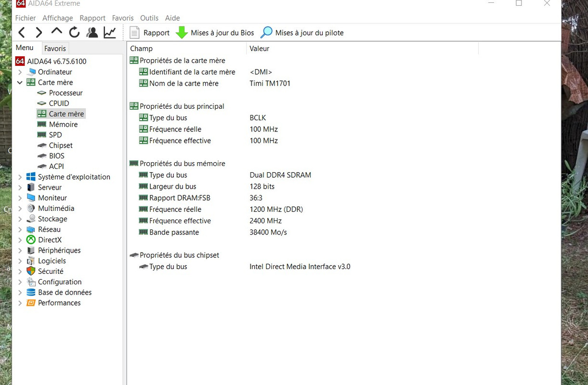Select the Bande passante row
This screenshot has width=588, height=385.
tap(174, 232)
